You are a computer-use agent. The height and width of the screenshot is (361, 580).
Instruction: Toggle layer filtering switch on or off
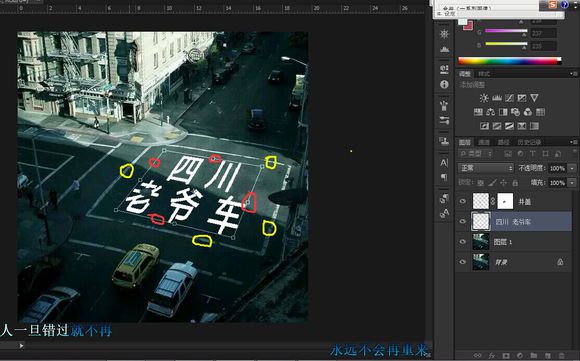pyautogui.click(x=574, y=152)
